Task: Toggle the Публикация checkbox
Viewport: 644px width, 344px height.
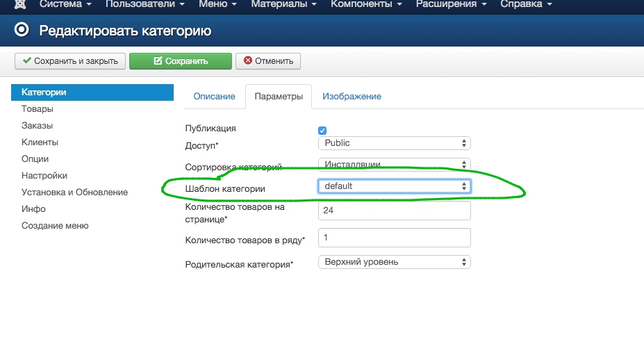Action: click(x=322, y=130)
